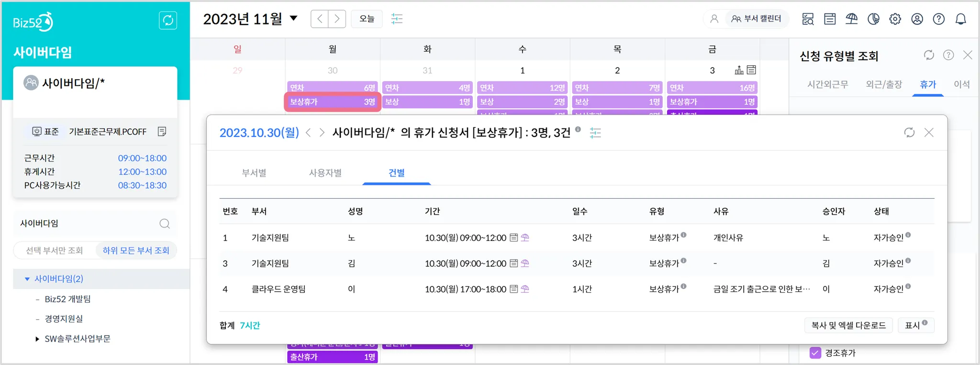Open the 연차 12명 event on Wednesday
980x365 pixels.
(522, 88)
